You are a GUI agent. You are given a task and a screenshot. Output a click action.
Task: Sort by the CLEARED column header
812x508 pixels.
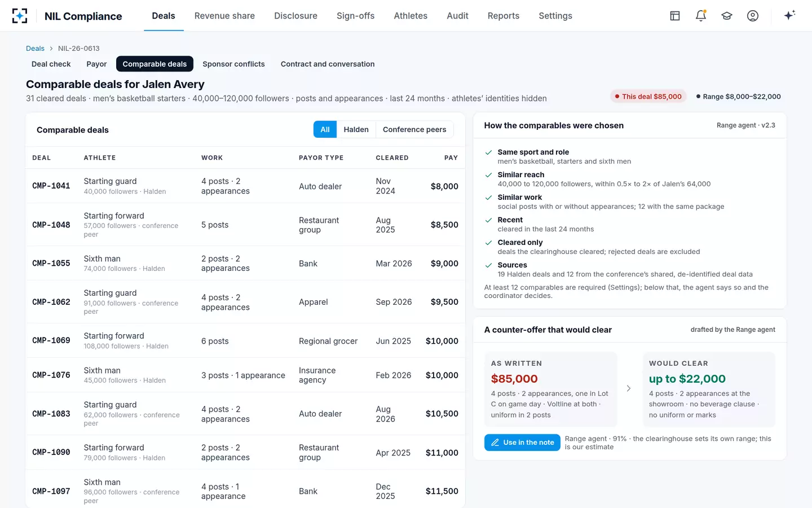(x=392, y=158)
